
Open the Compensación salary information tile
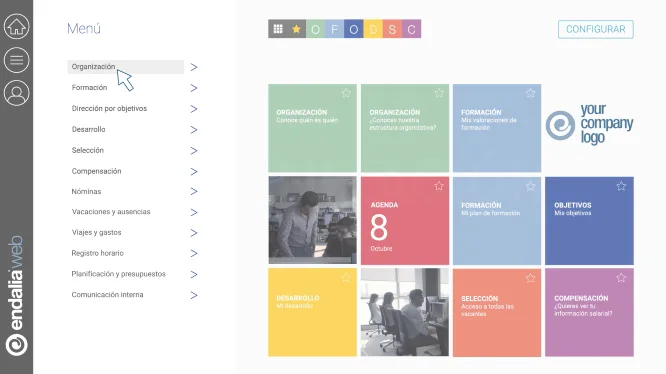(589, 312)
